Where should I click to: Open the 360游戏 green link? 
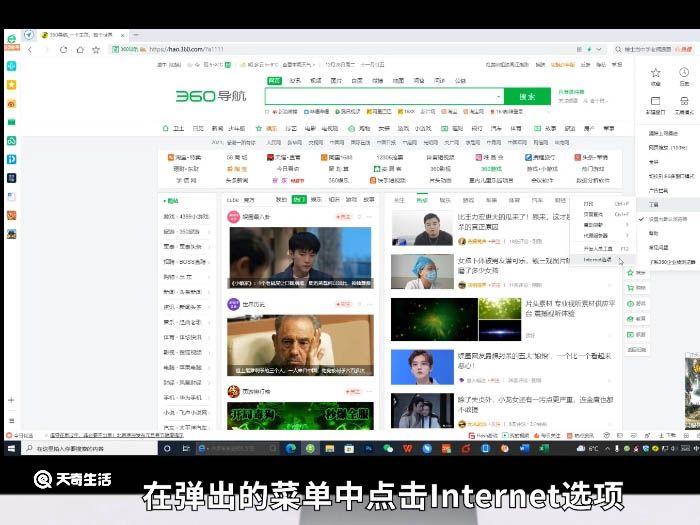[492, 169]
